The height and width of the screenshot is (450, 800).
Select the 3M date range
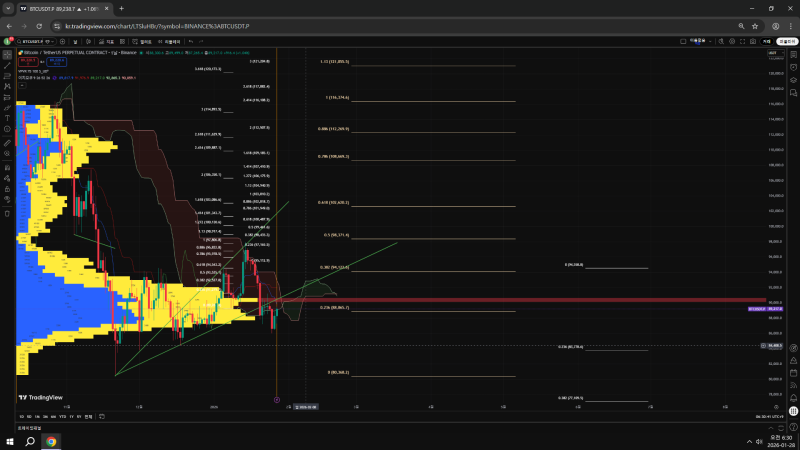pyautogui.click(x=45, y=417)
